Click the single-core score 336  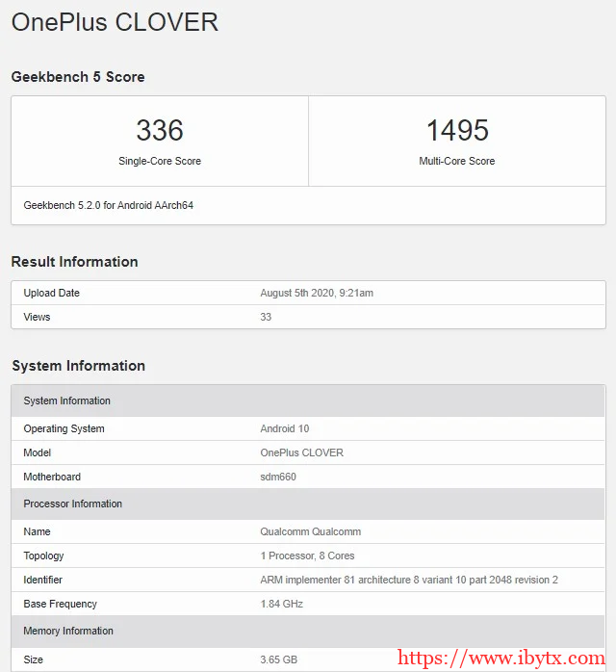point(160,130)
